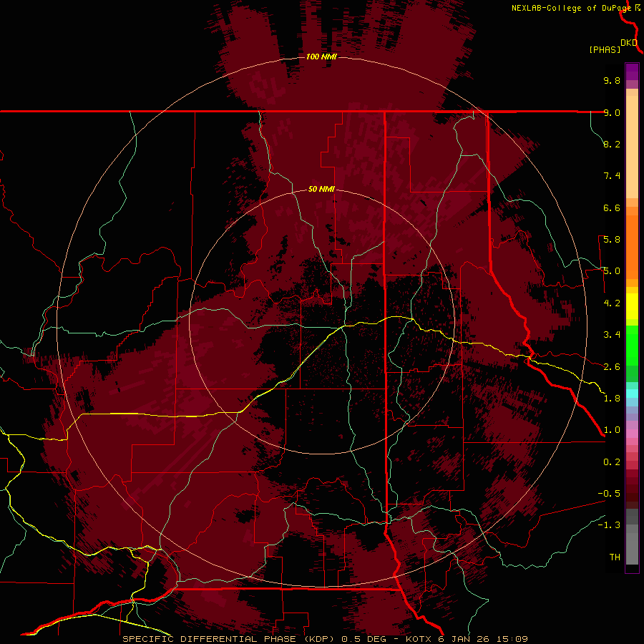644x644 pixels.
Task: Select the 0.2 value on the scale
Action: [612, 462]
